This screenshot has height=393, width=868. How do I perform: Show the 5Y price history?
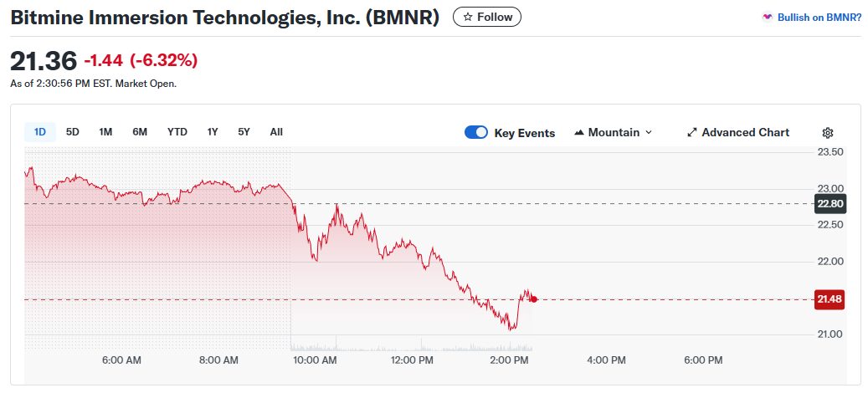[244, 131]
